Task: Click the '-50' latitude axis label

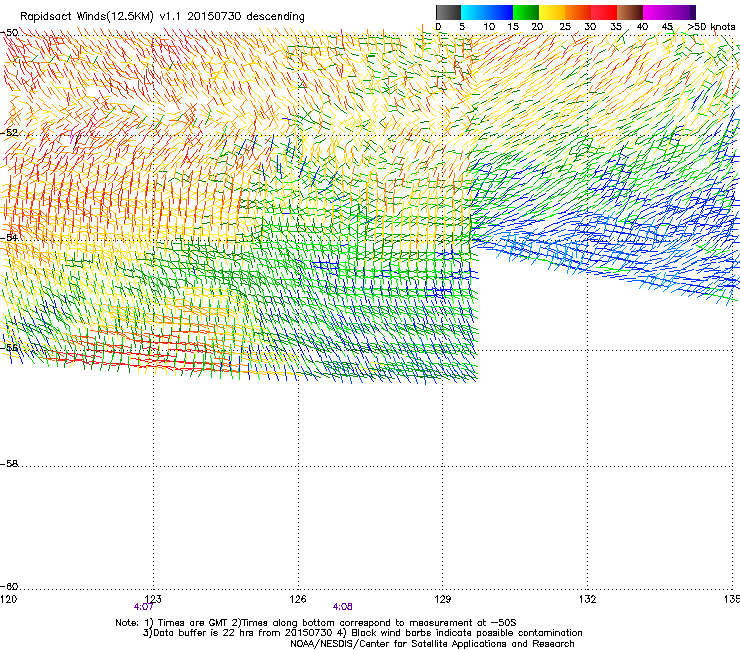Action: coord(9,33)
